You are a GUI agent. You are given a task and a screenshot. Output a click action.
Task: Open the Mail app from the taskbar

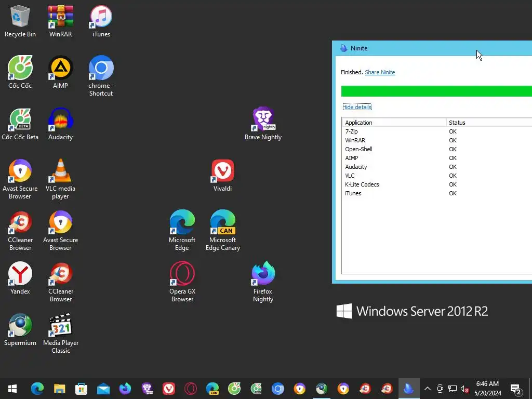[103, 389]
